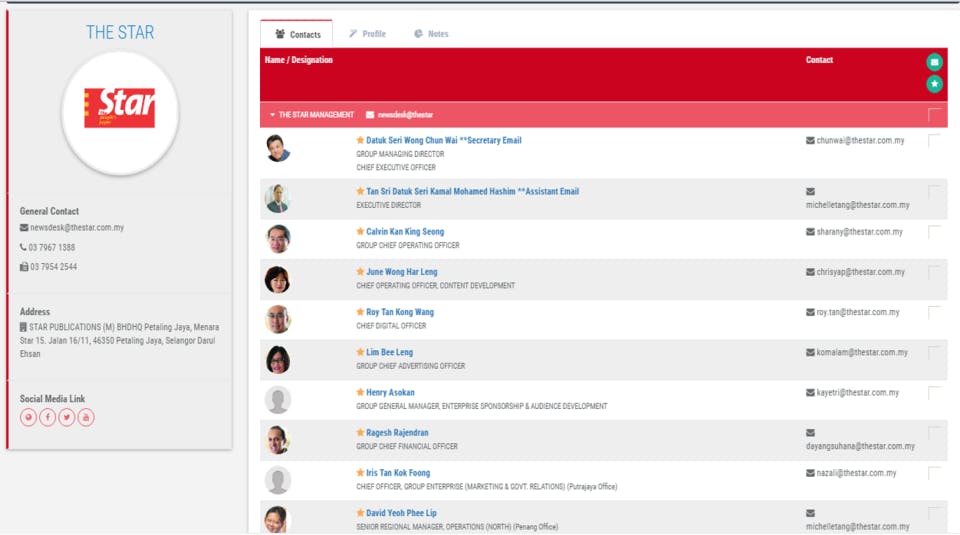Click Henry Asokan's placeholder avatar

[277, 400]
